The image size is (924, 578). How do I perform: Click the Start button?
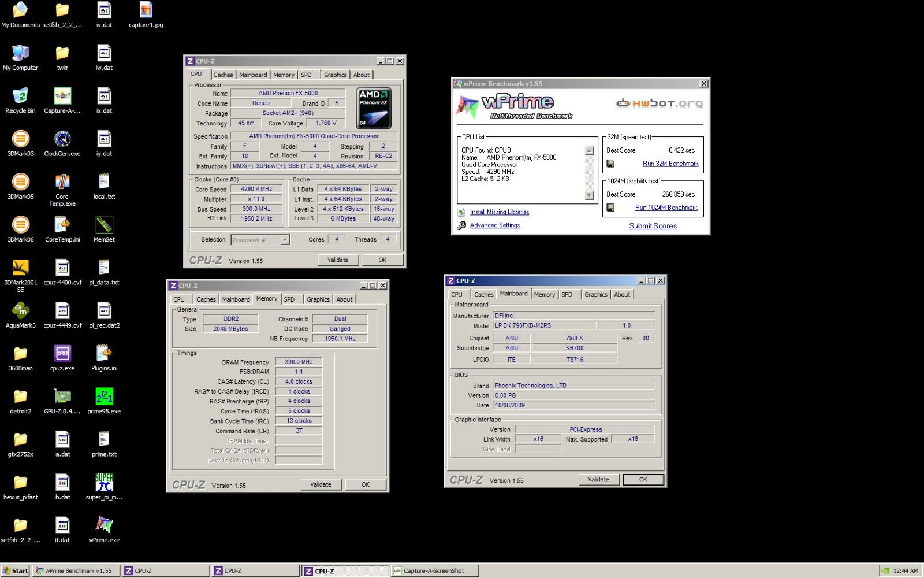coord(16,570)
